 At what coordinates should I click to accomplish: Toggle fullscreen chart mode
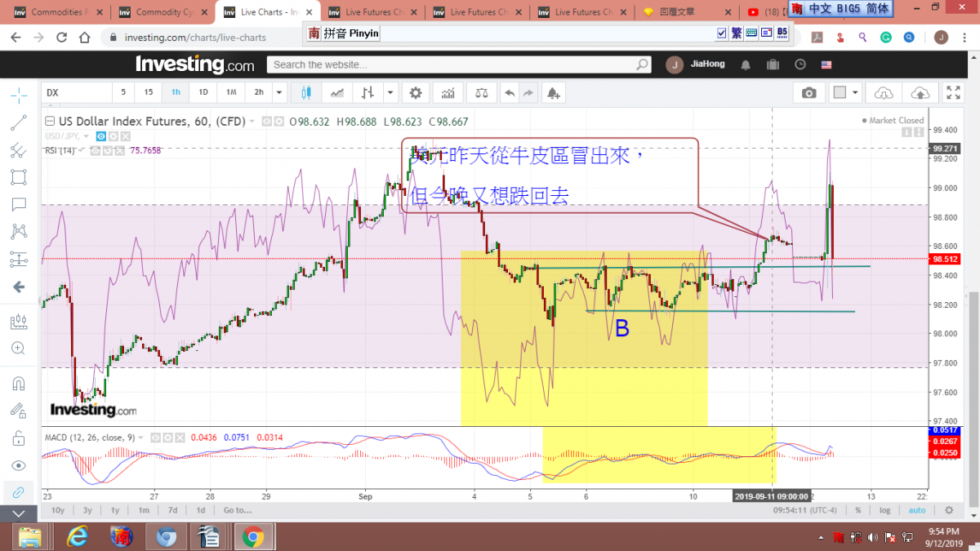(x=952, y=93)
